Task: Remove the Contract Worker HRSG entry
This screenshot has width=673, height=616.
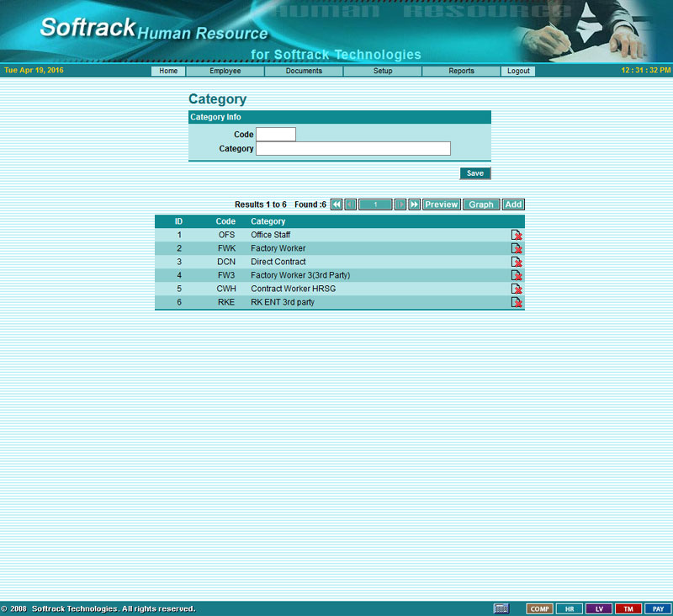Action: tap(517, 289)
